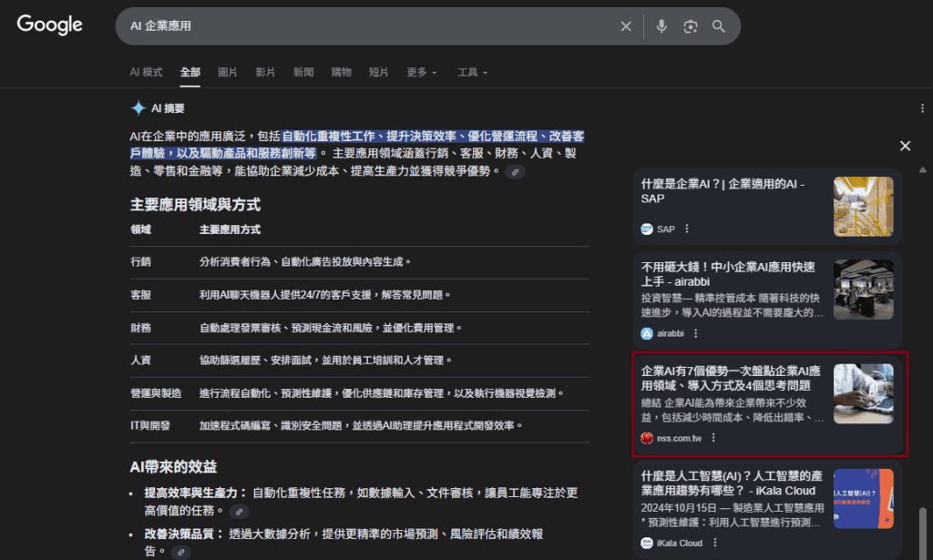Click 行銷 table row label

point(140,261)
